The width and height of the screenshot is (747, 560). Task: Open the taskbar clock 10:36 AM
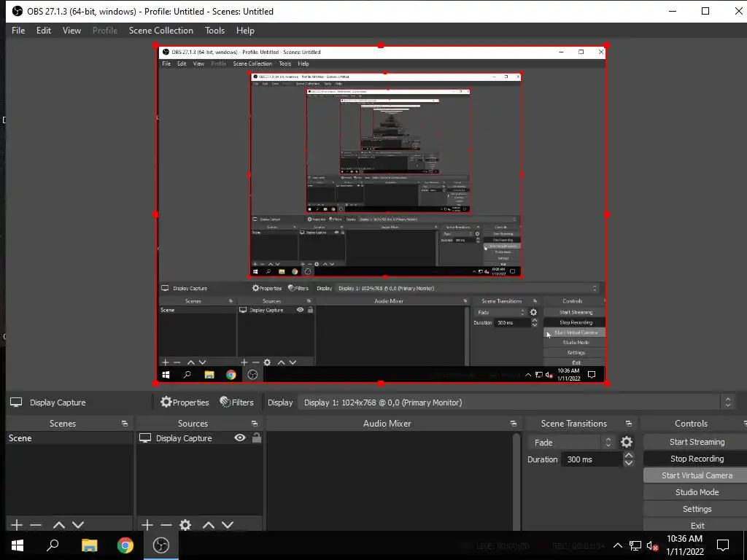tap(684, 545)
